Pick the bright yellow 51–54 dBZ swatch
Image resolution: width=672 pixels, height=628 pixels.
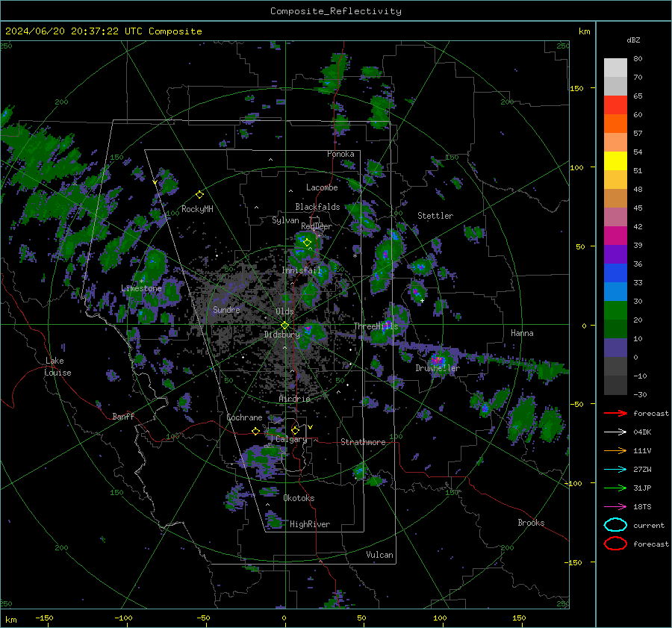pyautogui.click(x=615, y=161)
